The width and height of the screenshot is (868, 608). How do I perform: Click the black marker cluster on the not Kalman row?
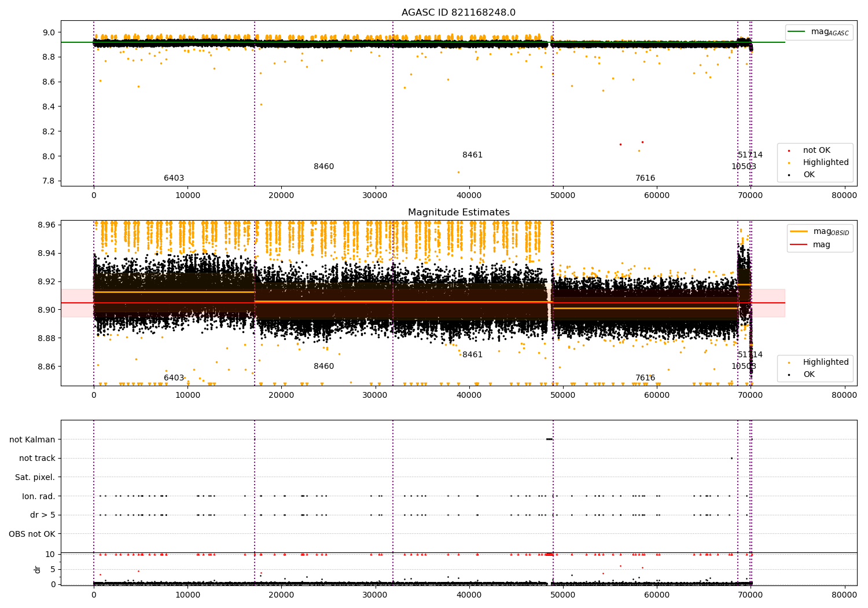[549, 439]
